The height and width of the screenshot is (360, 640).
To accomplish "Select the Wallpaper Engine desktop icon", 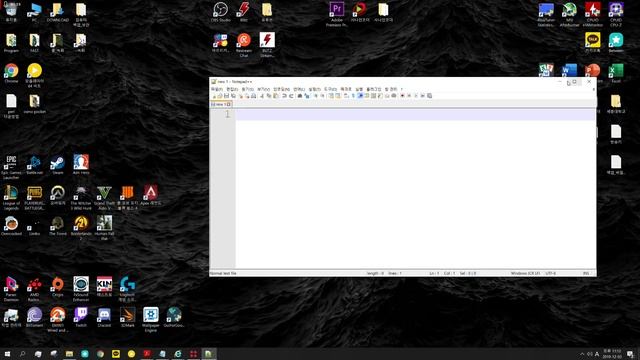I will [151, 320].
